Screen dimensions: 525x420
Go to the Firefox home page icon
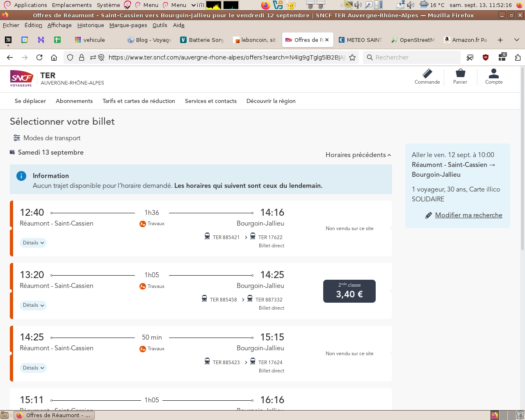(54, 57)
